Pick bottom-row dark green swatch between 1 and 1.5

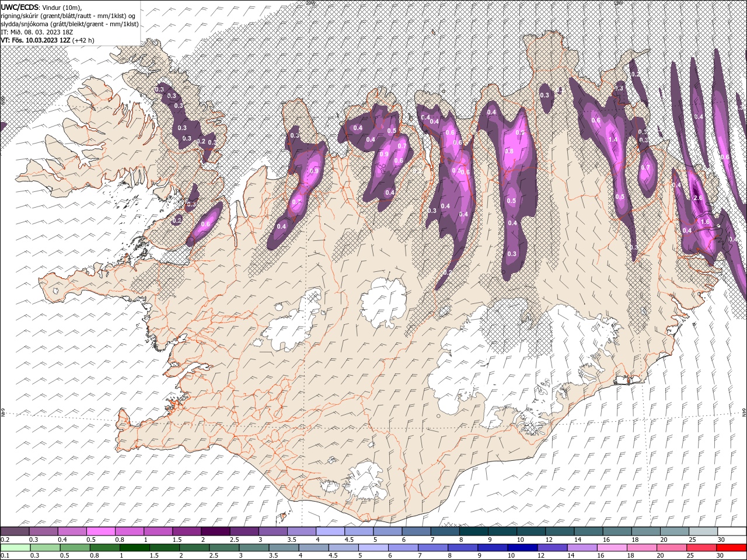[x=134, y=548]
